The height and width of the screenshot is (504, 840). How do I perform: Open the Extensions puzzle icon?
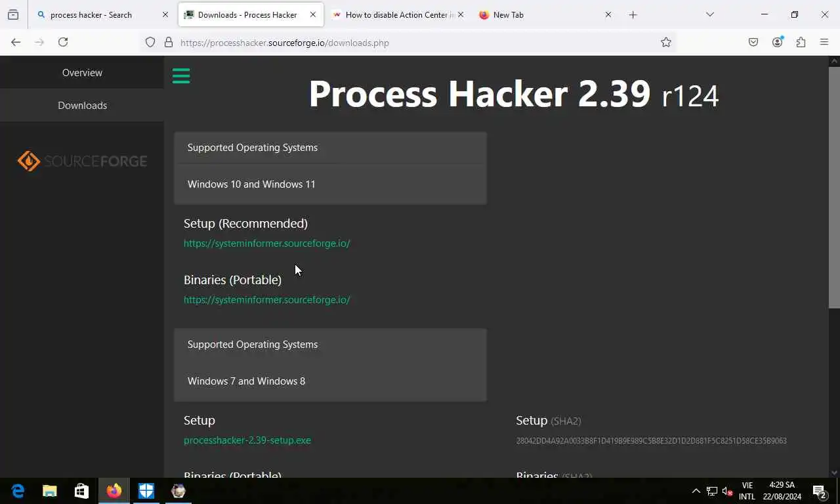[801, 42]
